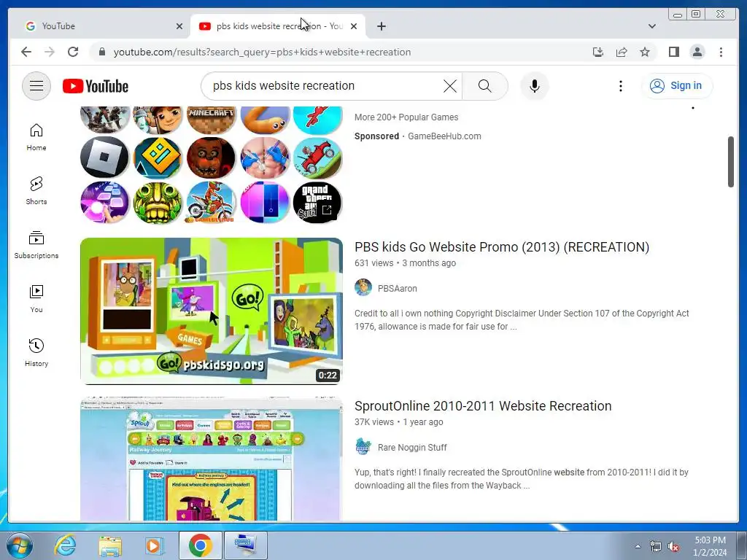
Task: Click the Grand Theft Auto ad icon
Action: tap(317, 202)
